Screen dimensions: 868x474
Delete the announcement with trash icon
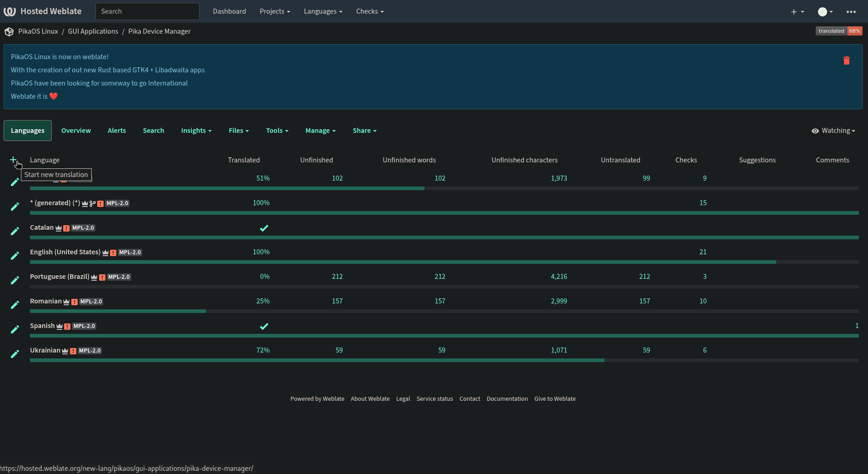coord(847,61)
